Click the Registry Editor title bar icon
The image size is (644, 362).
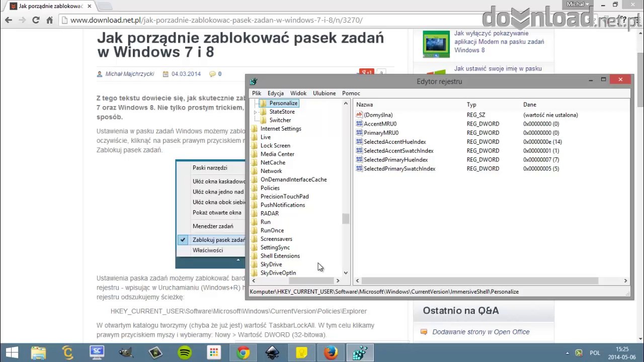click(254, 81)
